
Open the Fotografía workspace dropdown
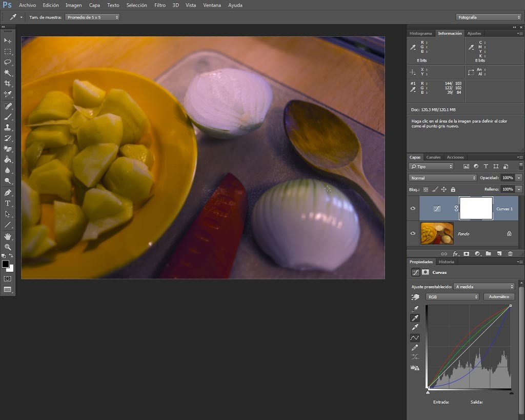(489, 17)
